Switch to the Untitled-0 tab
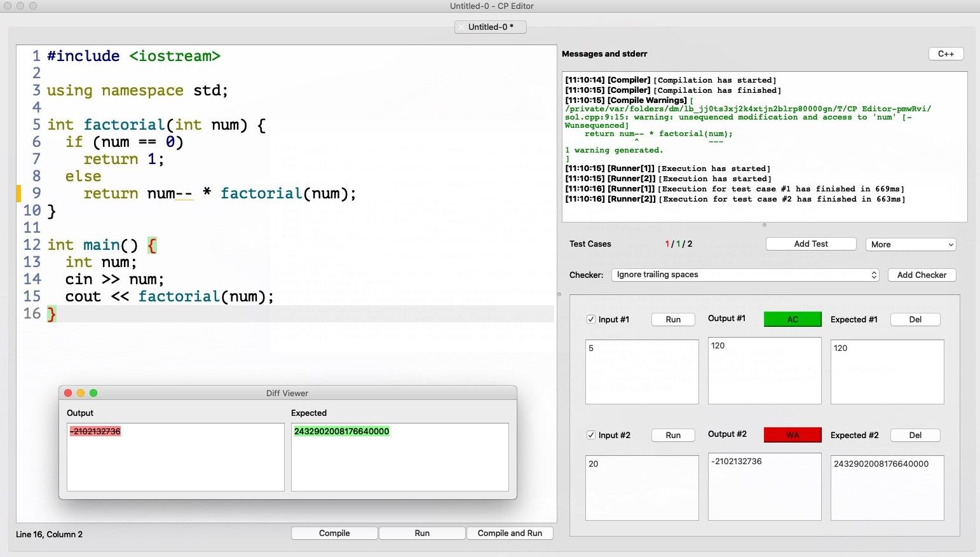Screen dimensions: 980x557 [x=491, y=27]
